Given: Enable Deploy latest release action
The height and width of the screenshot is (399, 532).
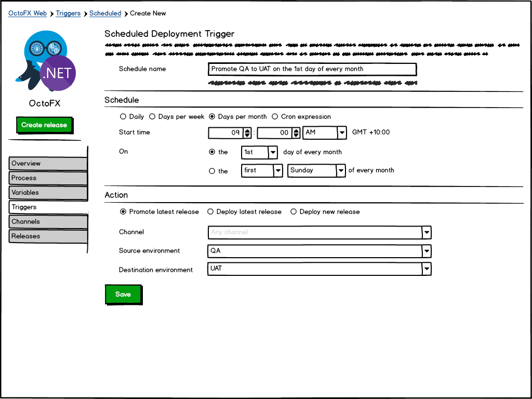Looking at the screenshot, I should (210, 212).
